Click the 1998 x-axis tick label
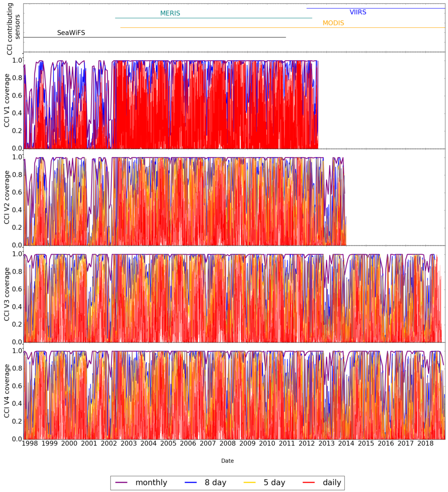 30,443
